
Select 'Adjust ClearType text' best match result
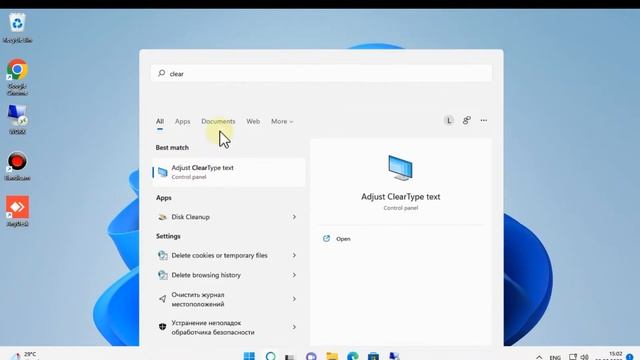[x=229, y=172]
